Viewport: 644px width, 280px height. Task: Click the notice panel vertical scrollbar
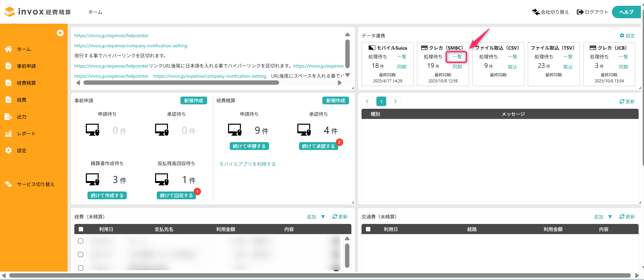pyautogui.click(x=347, y=54)
